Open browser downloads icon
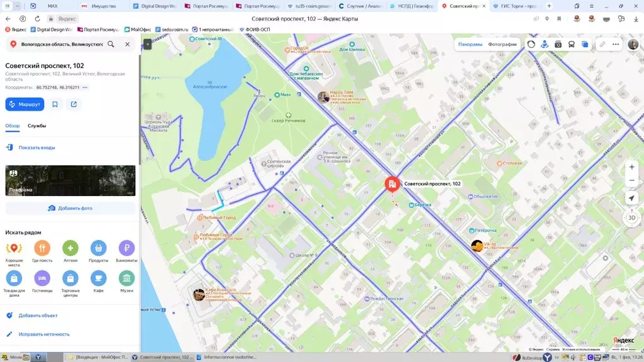The width and height of the screenshot is (644, 362). point(636,19)
